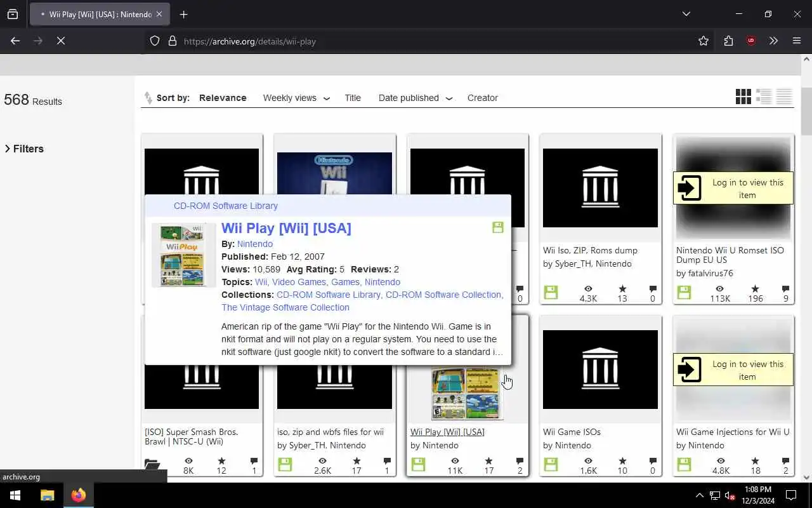Open List all tabs dropdown
Viewport: 812px width, 508px height.
point(686,14)
